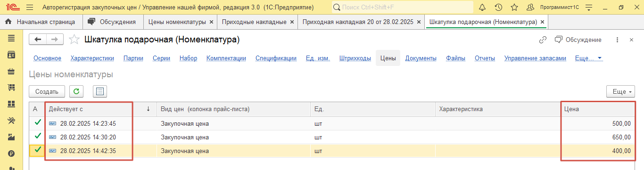Open sections menu icon in sidebar

pyautogui.click(x=11, y=38)
